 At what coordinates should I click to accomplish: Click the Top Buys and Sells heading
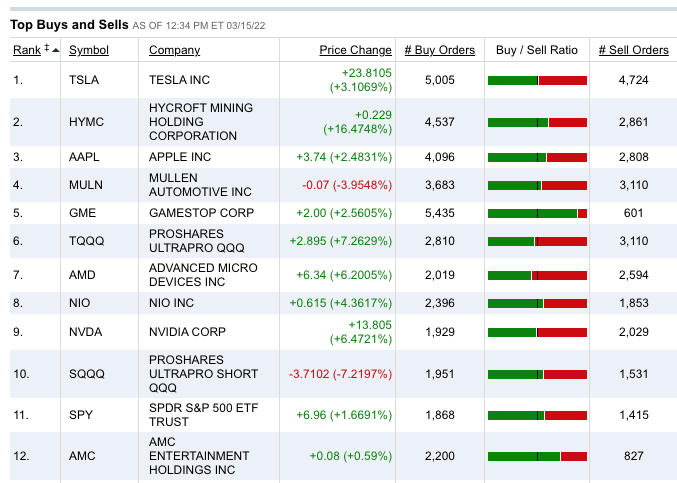[69, 25]
